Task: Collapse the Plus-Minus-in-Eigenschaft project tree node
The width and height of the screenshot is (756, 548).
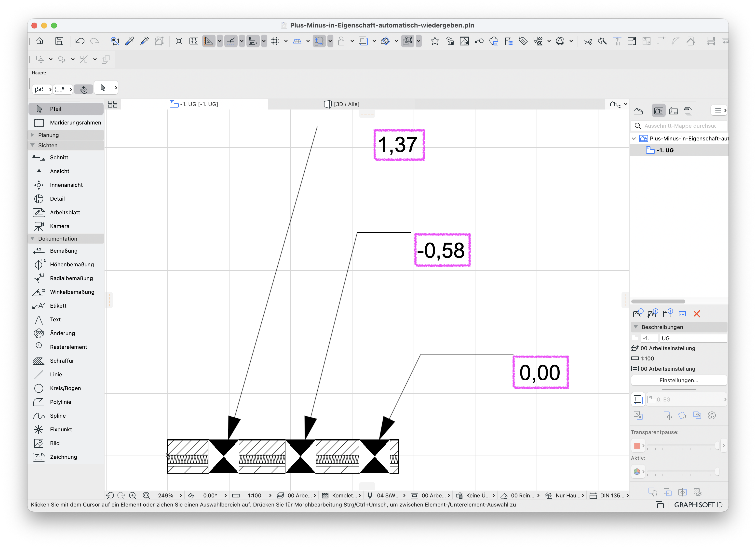Action: pyautogui.click(x=634, y=138)
